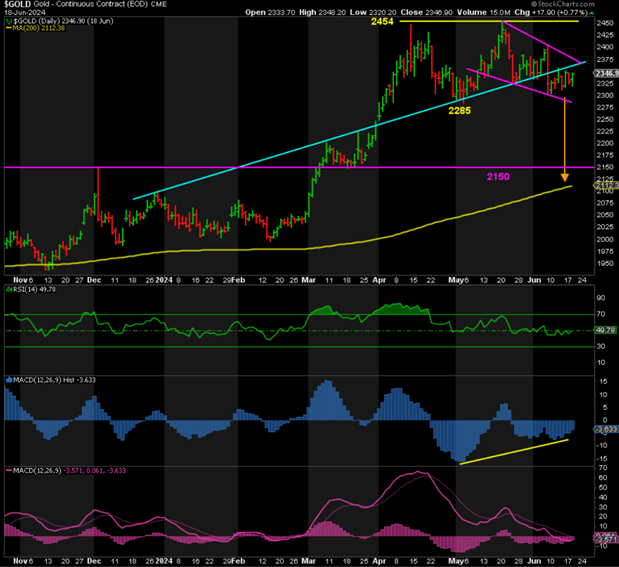Click the green RSI value tag 49.78
Image resolution: width=619 pixels, height=567 pixels.
(x=605, y=330)
